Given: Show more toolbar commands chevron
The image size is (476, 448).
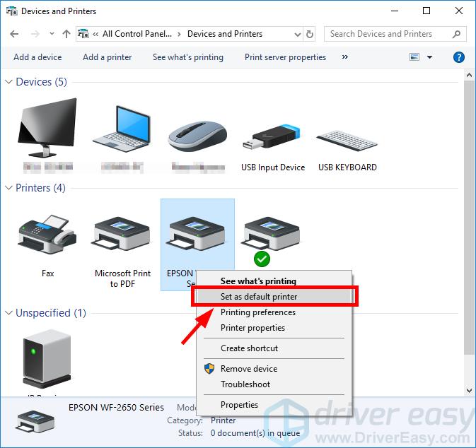Looking at the screenshot, I should 345,57.
